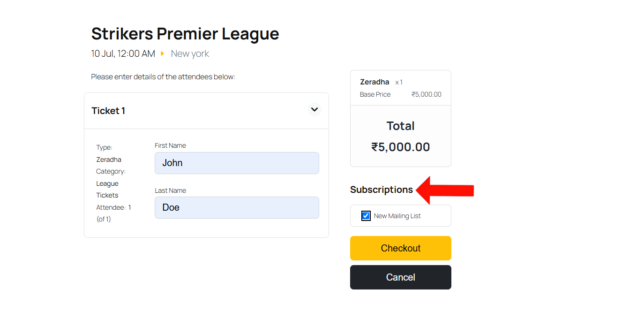The height and width of the screenshot is (335, 644).
Task: Click the yellow triangle beside the date
Action: 162,54
